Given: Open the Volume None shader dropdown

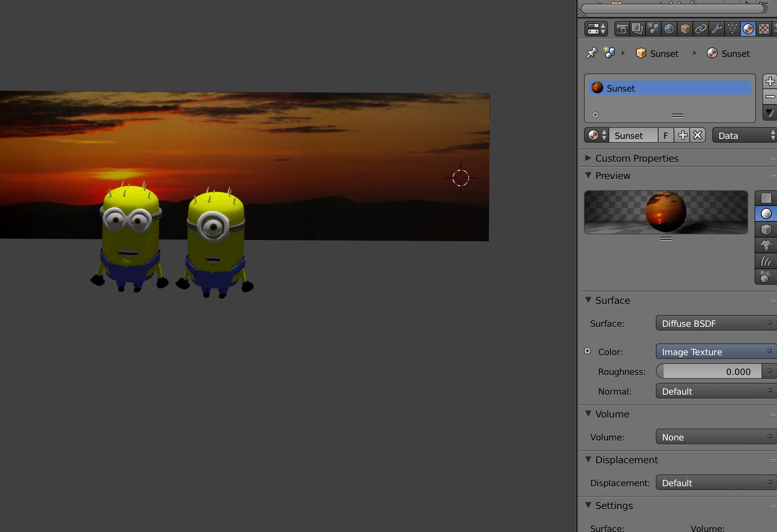Looking at the screenshot, I should tap(716, 437).
